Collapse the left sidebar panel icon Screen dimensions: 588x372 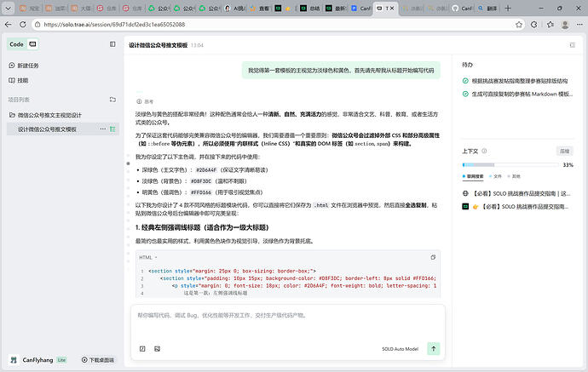pos(113,43)
